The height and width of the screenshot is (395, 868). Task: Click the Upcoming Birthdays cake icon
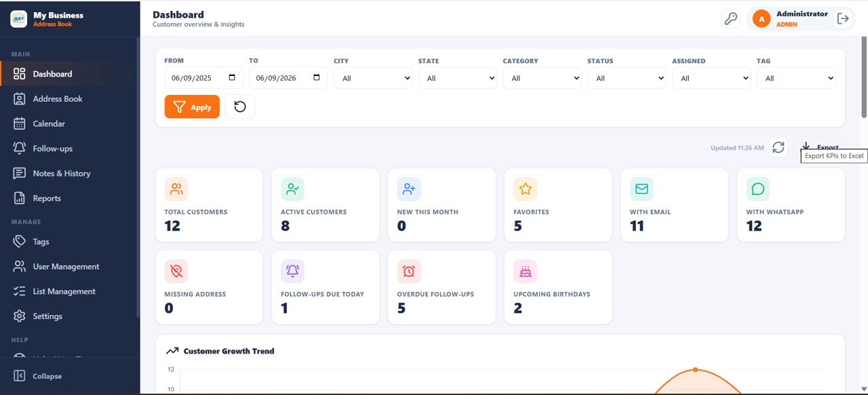pos(525,271)
